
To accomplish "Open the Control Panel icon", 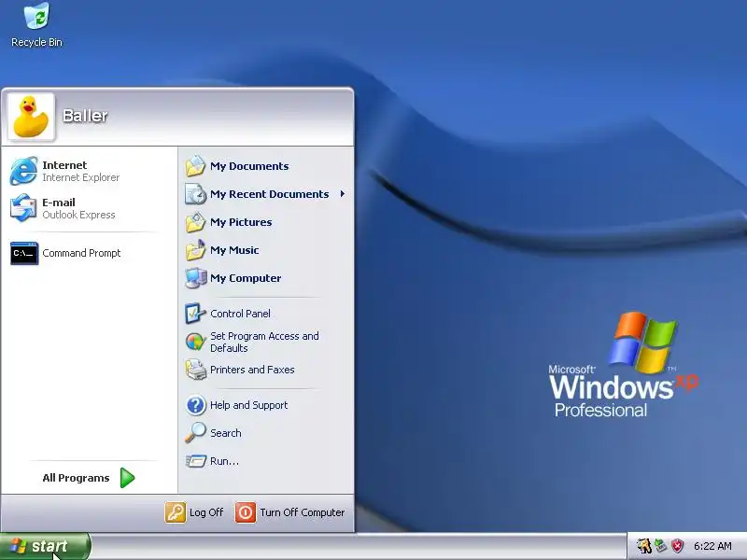I will (x=195, y=314).
